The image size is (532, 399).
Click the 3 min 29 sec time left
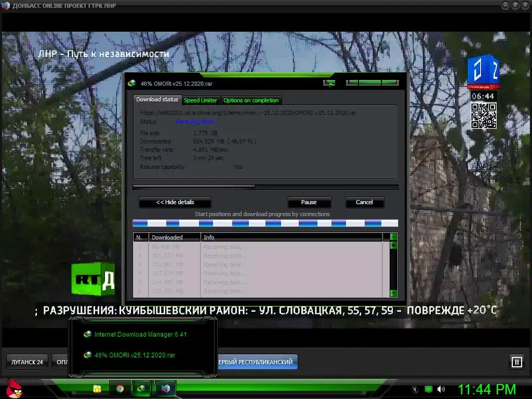click(208, 158)
